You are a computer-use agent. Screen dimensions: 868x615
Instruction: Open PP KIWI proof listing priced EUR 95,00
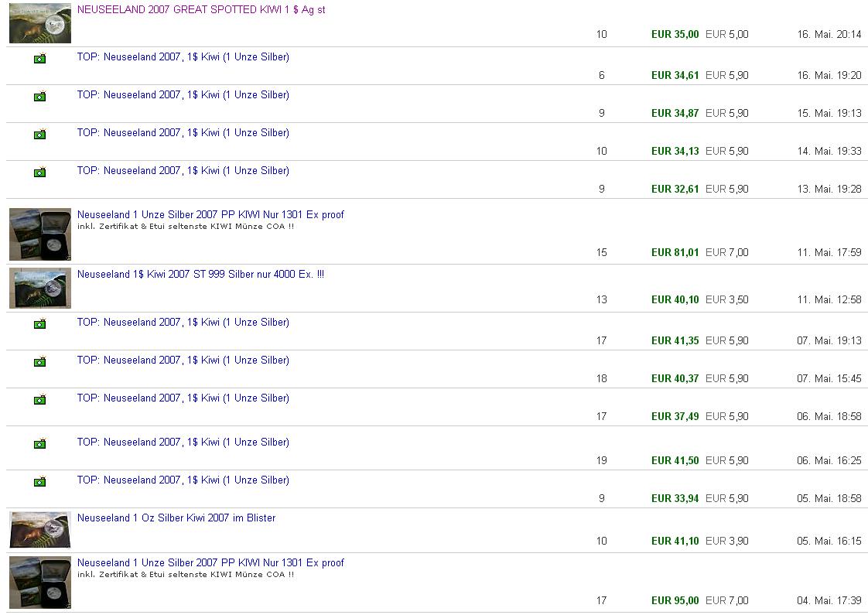coord(210,563)
